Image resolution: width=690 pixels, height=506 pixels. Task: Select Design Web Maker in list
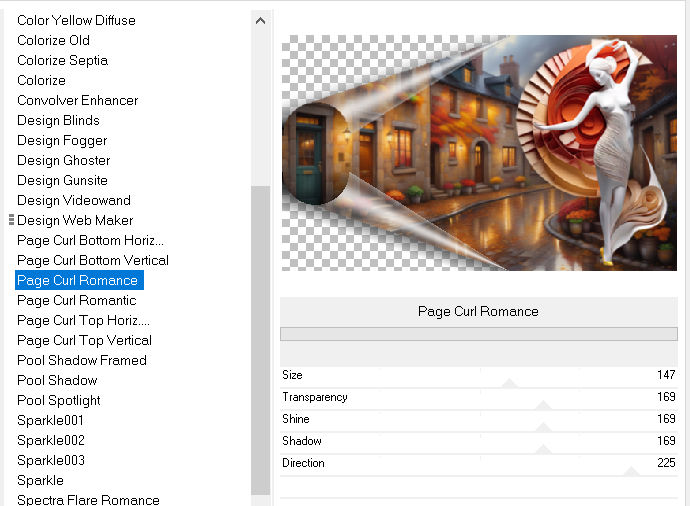point(75,220)
